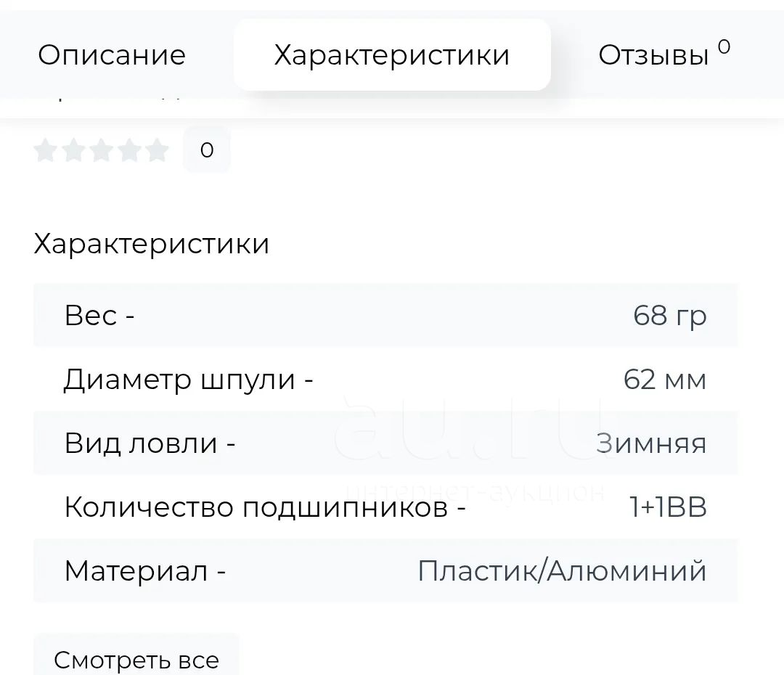Click the Вид ловли row label
784x675 pixels.
(x=150, y=443)
